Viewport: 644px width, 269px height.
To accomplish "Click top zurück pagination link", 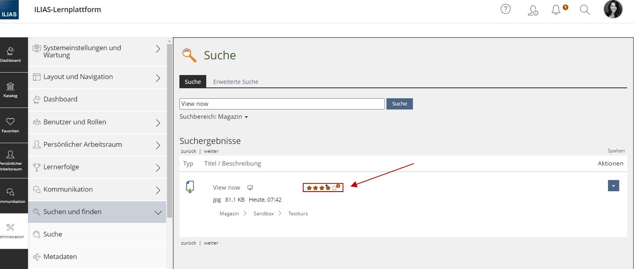I will click(x=188, y=151).
